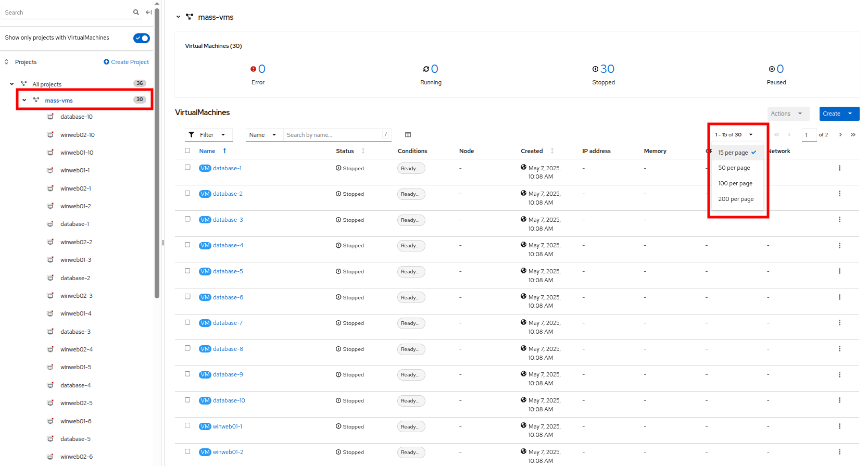Check the database-3 row checkbox

[187, 219]
